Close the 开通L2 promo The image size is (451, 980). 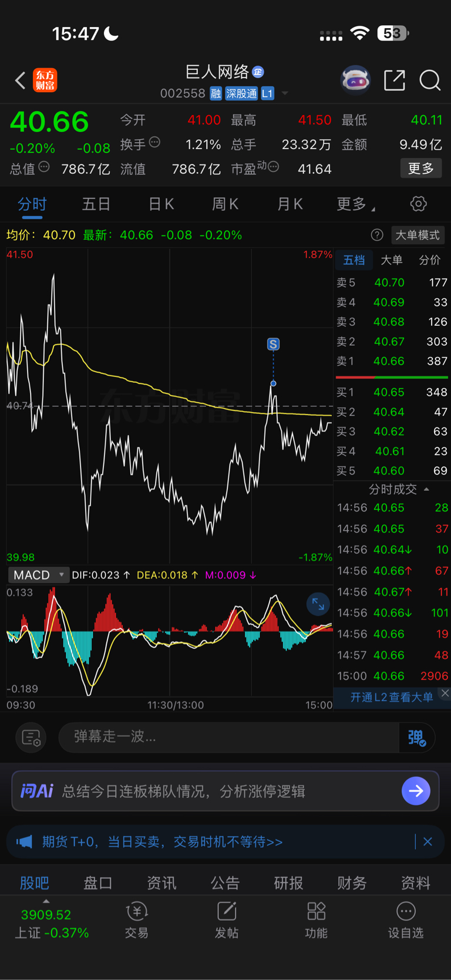click(445, 693)
